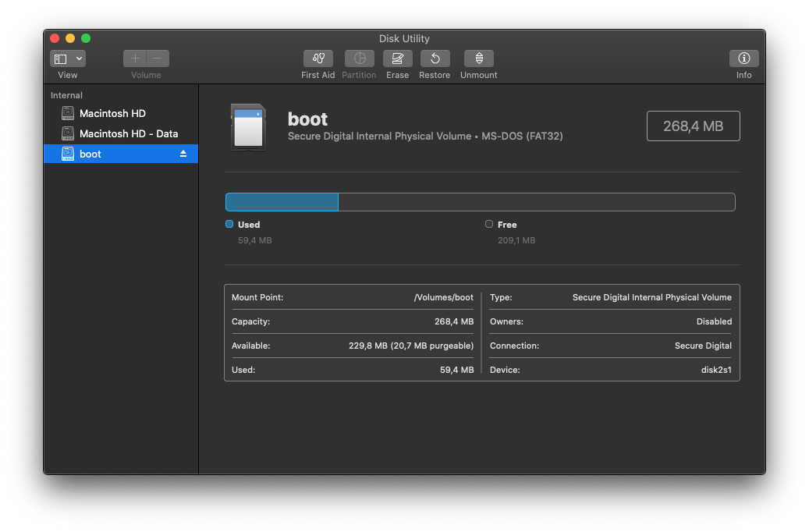Unmount the volume via toolbar icon
This screenshot has width=809, height=532.
[x=479, y=59]
